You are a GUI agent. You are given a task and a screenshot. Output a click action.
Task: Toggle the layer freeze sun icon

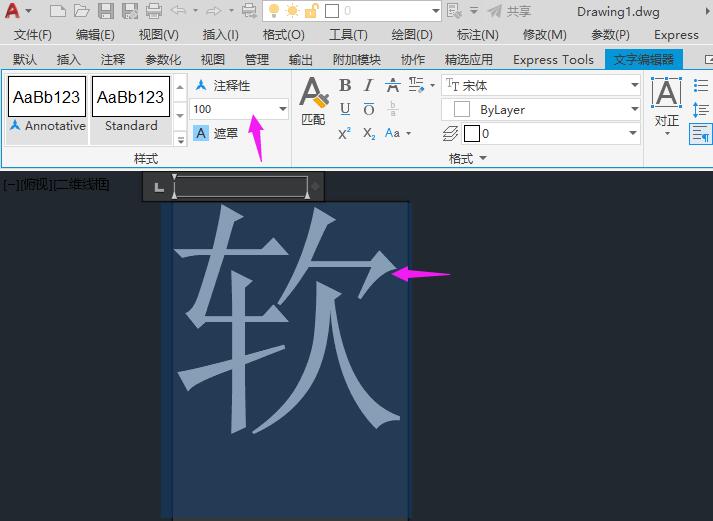click(292, 10)
